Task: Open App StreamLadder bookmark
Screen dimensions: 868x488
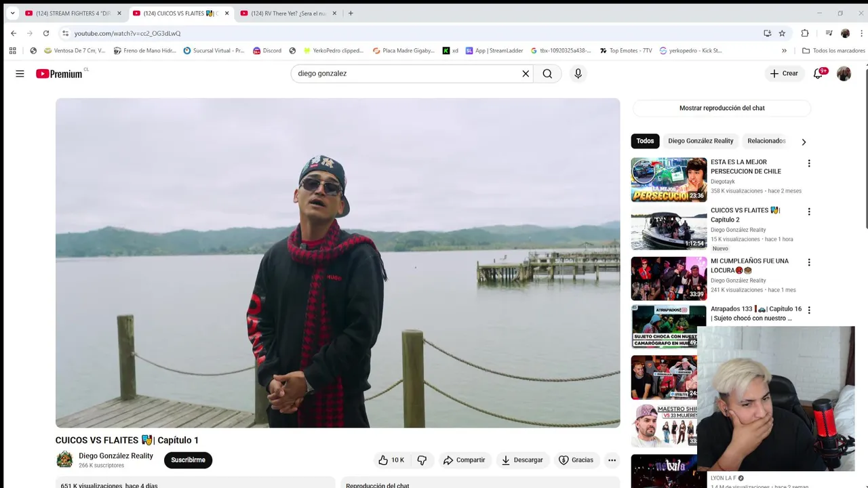Action: [x=494, y=51]
